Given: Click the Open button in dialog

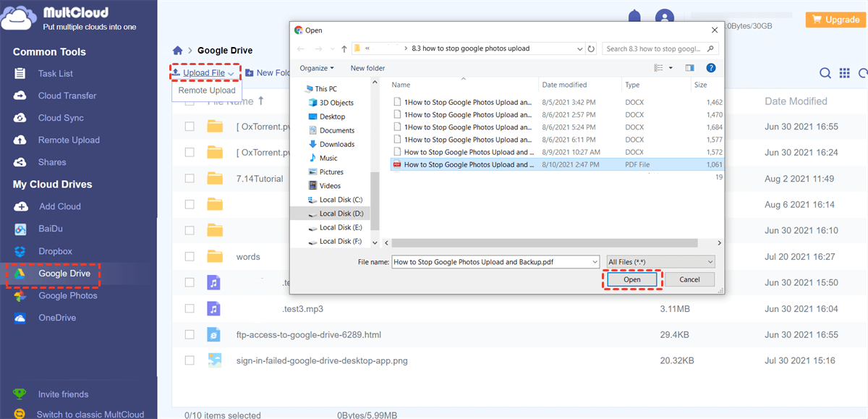Looking at the screenshot, I should (x=632, y=279).
